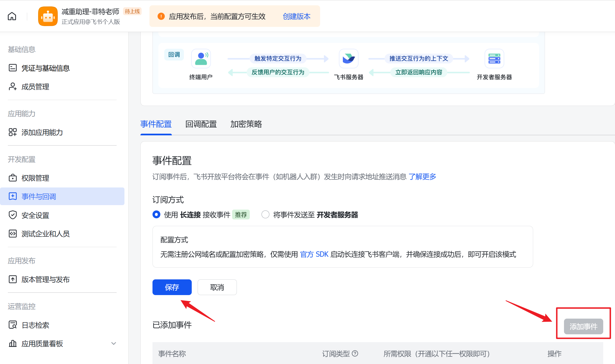Switch to 加密策略 tab
The height and width of the screenshot is (364, 615).
click(246, 124)
